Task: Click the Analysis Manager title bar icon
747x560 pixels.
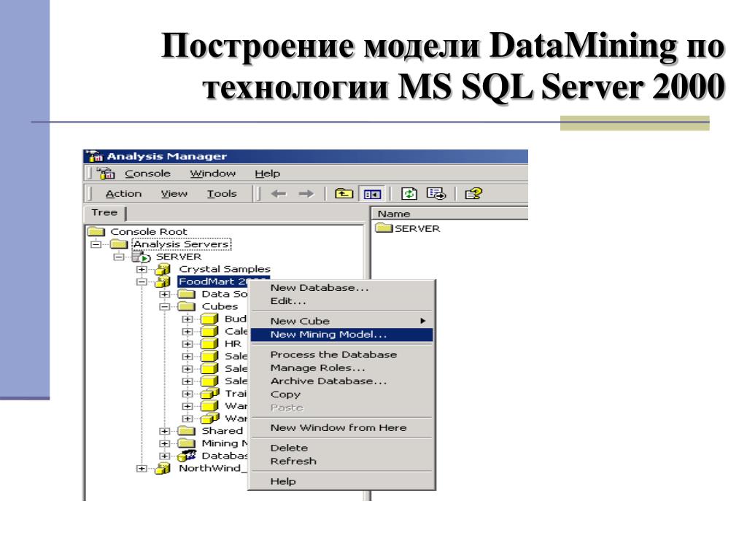Action: (x=96, y=156)
